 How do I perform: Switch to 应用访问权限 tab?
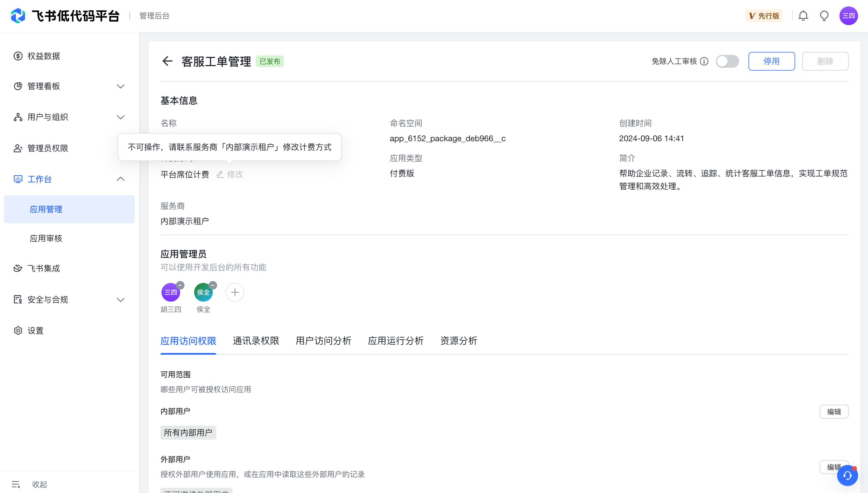coord(188,341)
